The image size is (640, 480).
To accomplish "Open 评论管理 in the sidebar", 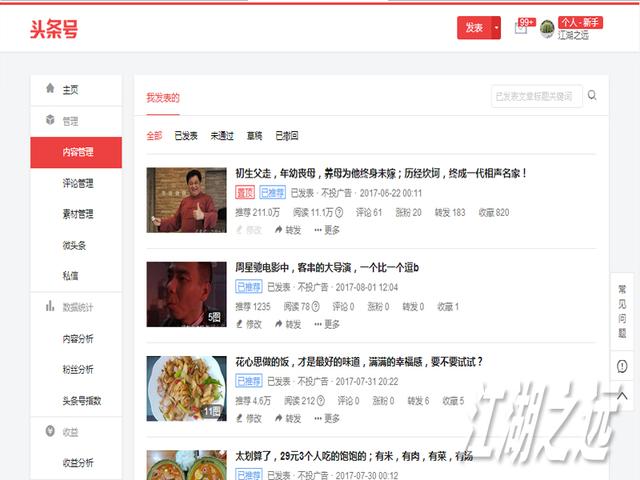I will tap(76, 183).
